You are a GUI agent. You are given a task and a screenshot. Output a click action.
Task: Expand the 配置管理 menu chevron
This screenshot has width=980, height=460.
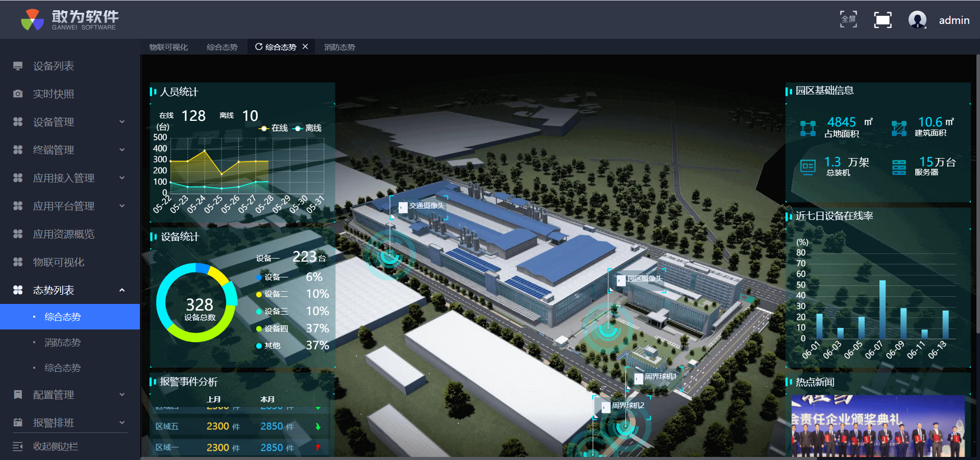(122, 395)
